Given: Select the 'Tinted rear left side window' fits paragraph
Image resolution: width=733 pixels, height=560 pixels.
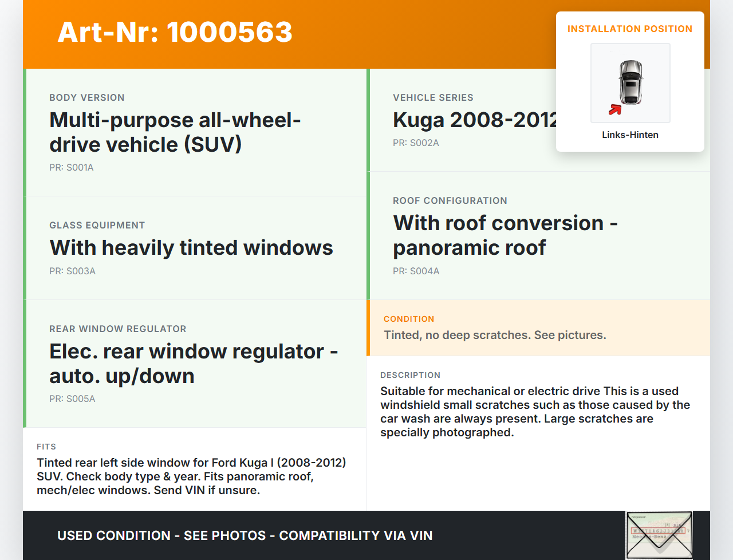Looking at the screenshot, I should point(191,476).
